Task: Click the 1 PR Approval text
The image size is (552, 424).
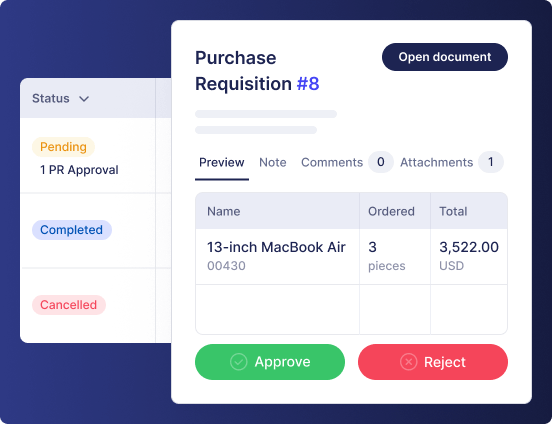Action: tap(79, 170)
